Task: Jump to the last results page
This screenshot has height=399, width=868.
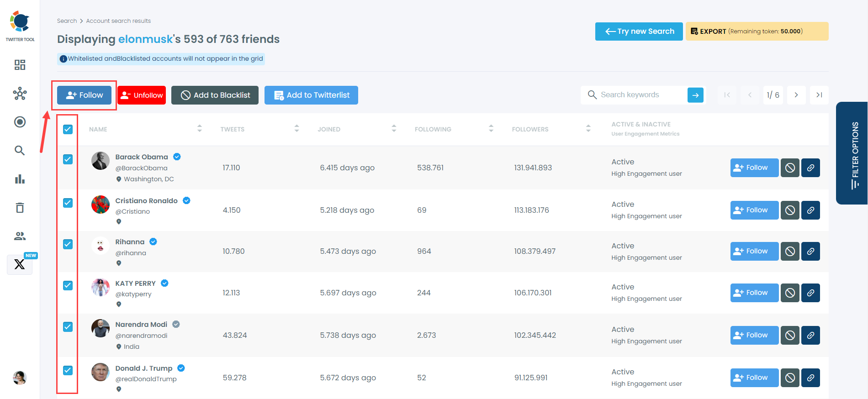Action: point(819,95)
